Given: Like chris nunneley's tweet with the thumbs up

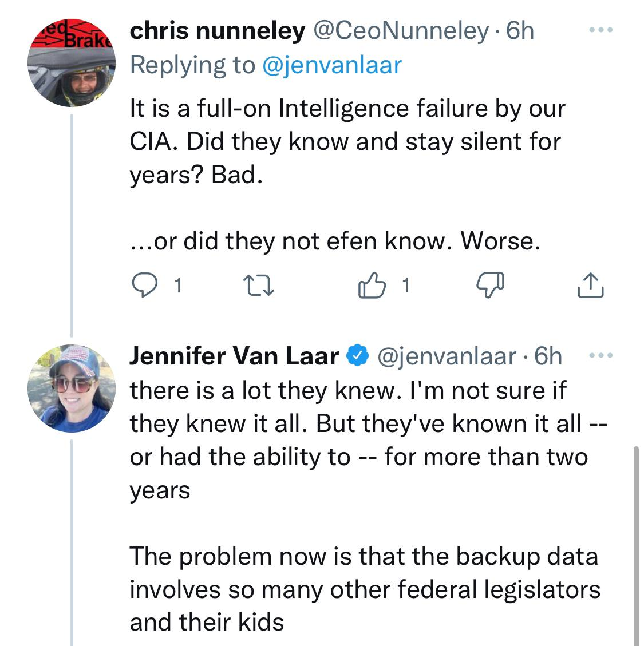Looking at the screenshot, I should pyautogui.click(x=372, y=285).
